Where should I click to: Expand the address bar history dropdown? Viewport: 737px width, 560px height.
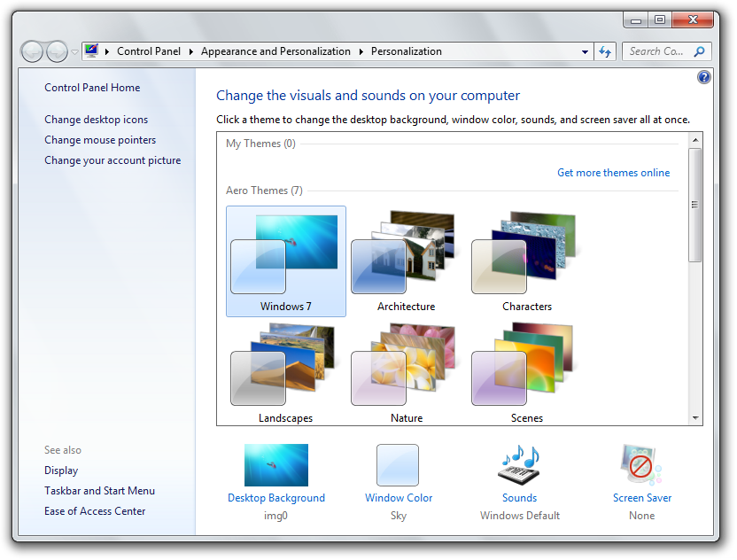pyautogui.click(x=585, y=51)
